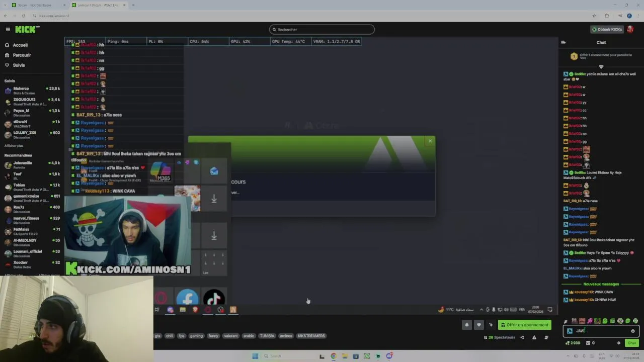The width and height of the screenshot is (644, 362).
Task: Click the notification bell icon
Action: (466, 325)
